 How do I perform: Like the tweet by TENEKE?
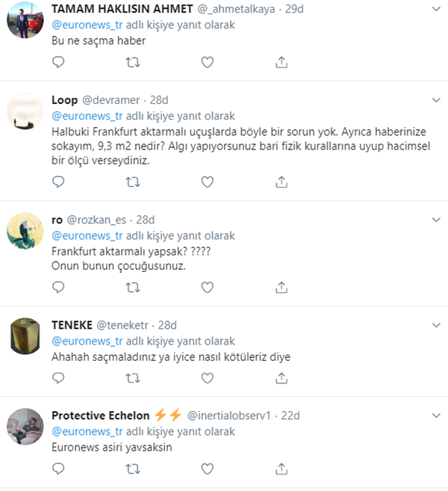[208, 378]
